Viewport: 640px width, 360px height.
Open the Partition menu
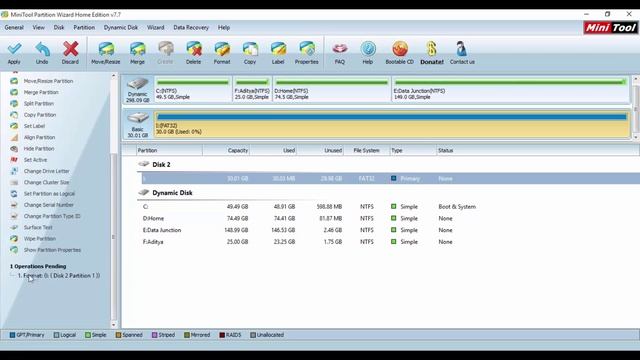coord(84,27)
